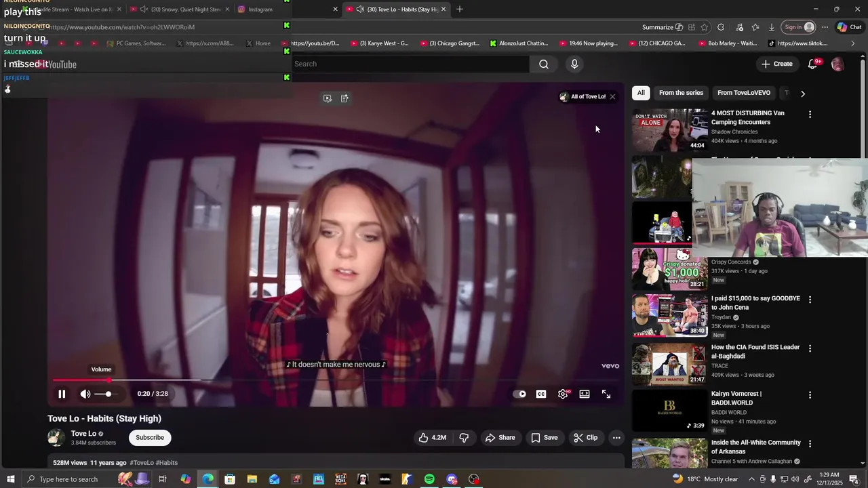
Task: Mute the video with the speaker icon
Action: 85,394
